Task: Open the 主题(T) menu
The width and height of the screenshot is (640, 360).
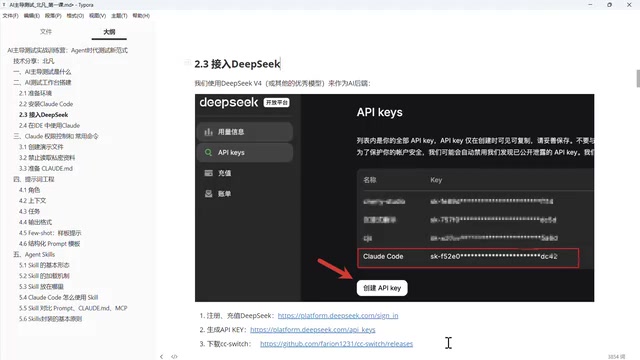Action: click(119, 16)
